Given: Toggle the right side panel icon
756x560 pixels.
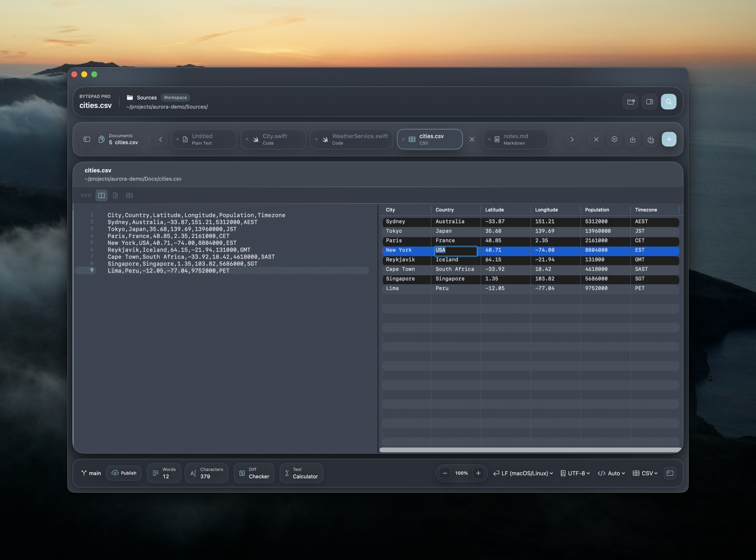Looking at the screenshot, I should click(649, 102).
